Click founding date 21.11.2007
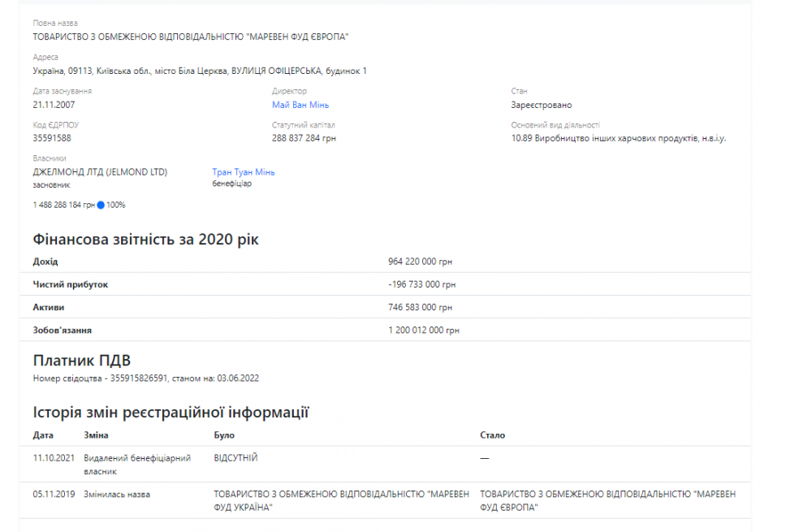Screen dimensions: 812x532 pos(54,105)
